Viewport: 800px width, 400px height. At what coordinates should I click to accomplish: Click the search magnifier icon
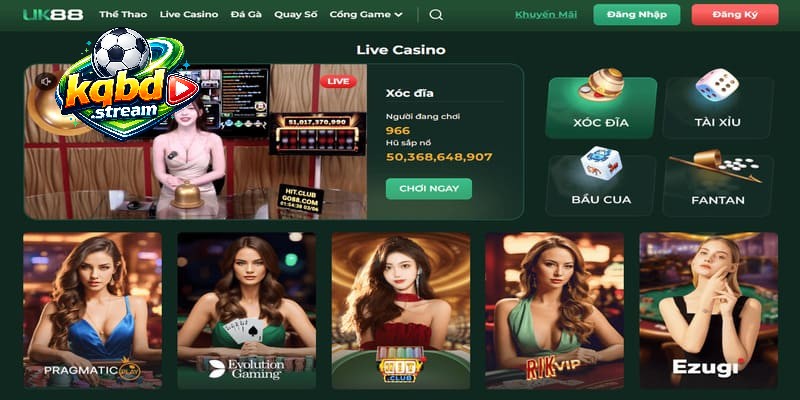click(x=436, y=15)
